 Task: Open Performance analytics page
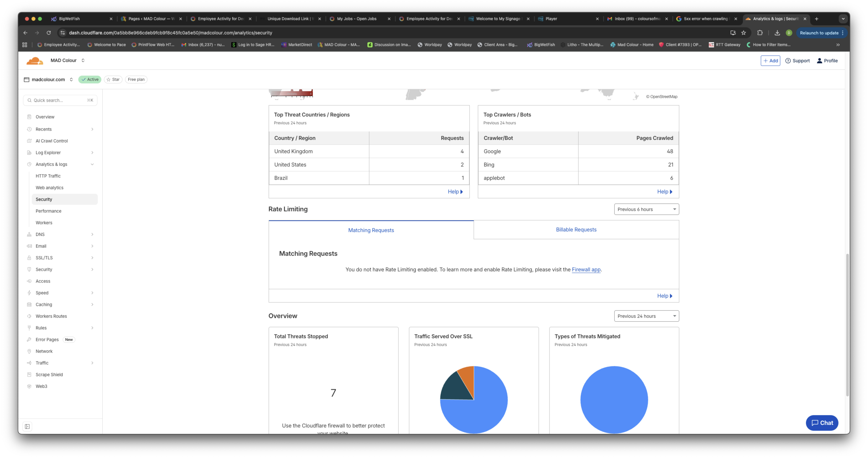tap(48, 211)
